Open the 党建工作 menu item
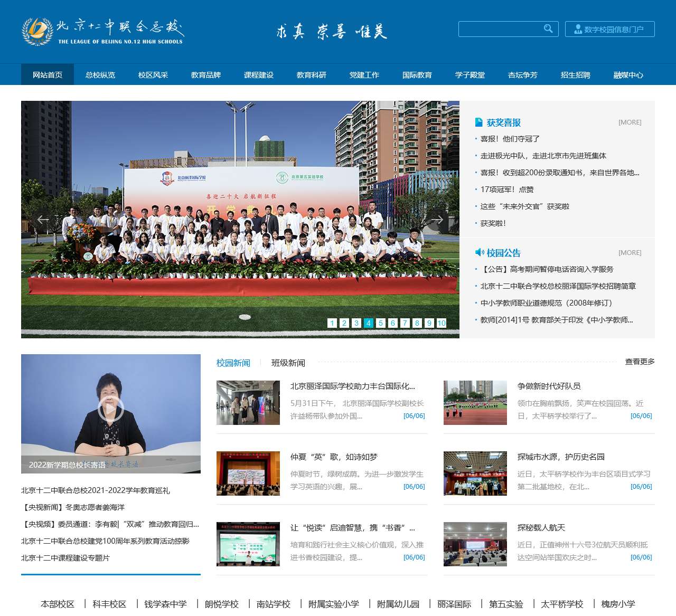This screenshot has width=676, height=616. (x=364, y=74)
